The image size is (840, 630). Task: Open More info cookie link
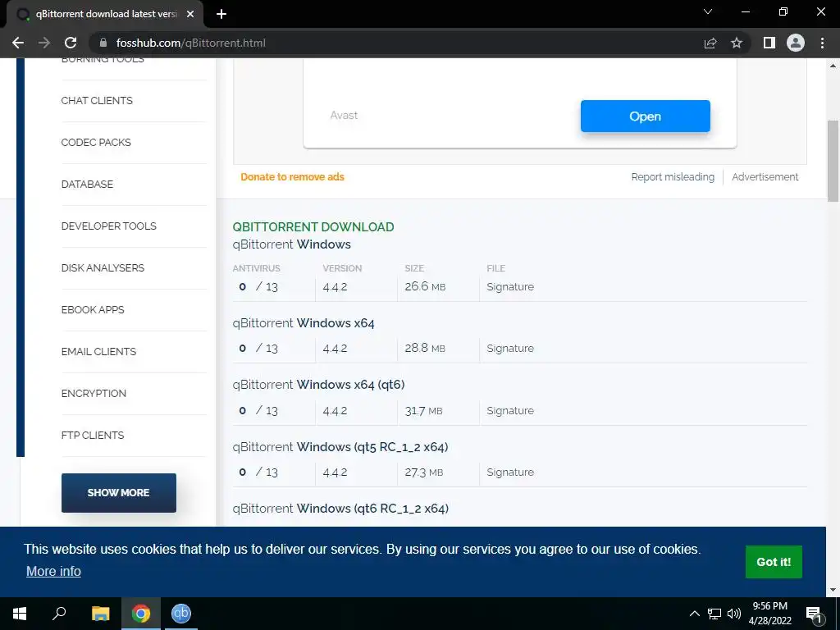[53, 571]
